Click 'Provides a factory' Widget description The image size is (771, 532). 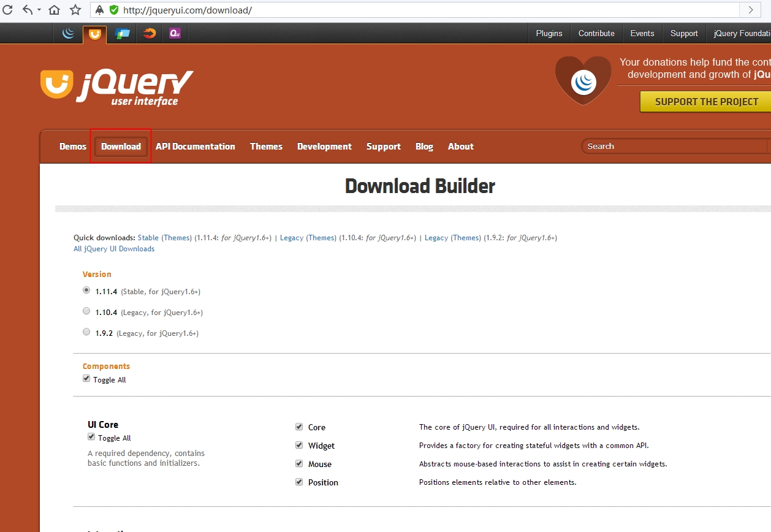(x=534, y=446)
